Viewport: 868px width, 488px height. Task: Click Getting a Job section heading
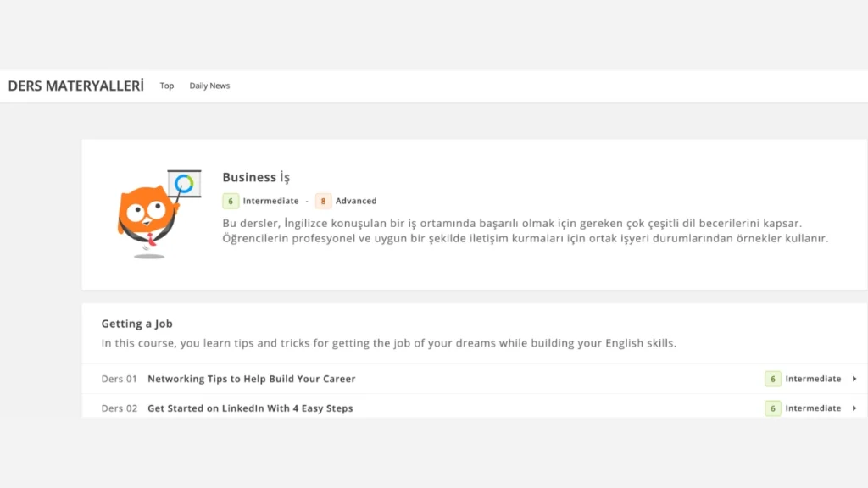pos(136,324)
